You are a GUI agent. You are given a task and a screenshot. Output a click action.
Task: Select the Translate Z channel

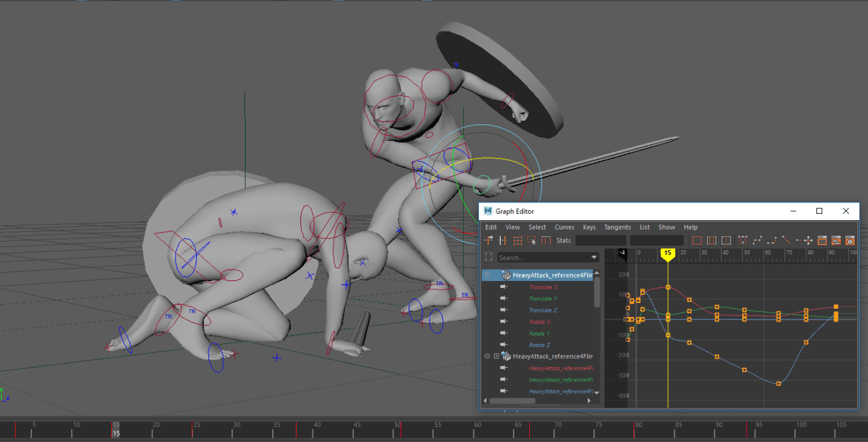(543, 311)
